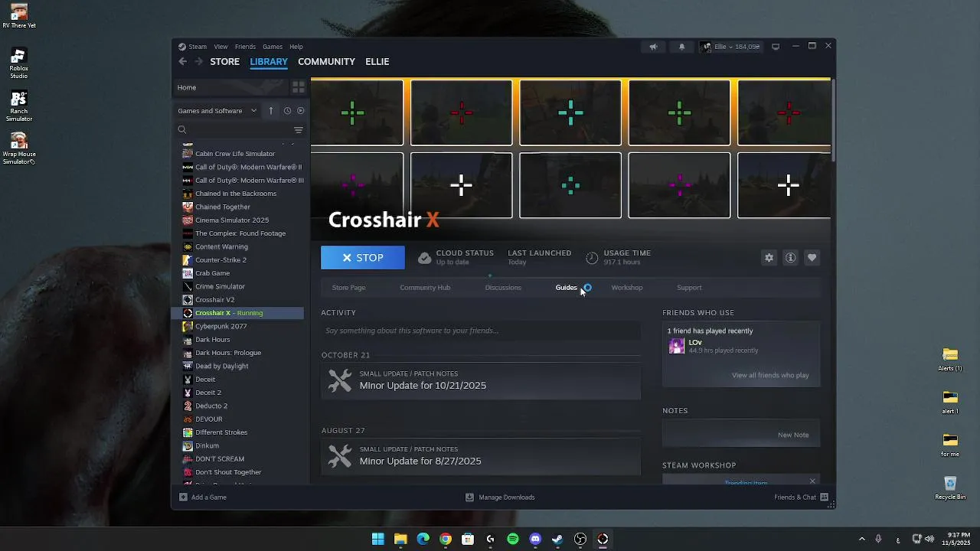Open the Steam notifications bell
The image size is (980, 551).
click(682, 47)
